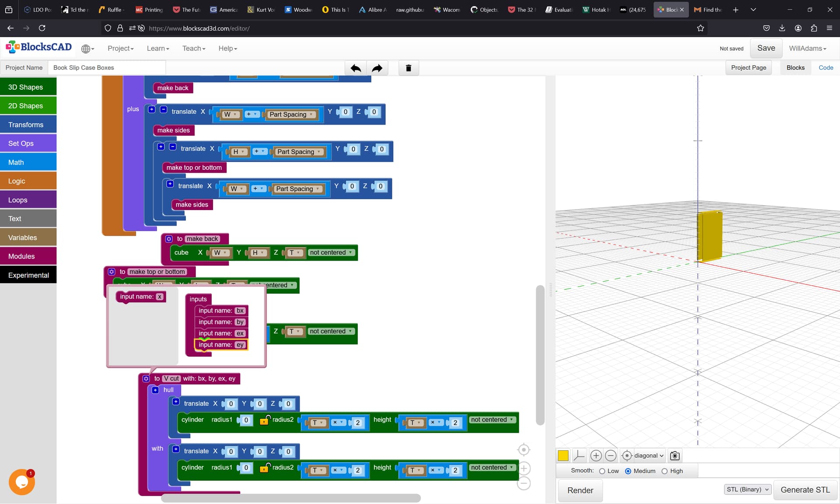This screenshot has width=840, height=504.
Task: Click the trash delete icon
Action: (409, 68)
